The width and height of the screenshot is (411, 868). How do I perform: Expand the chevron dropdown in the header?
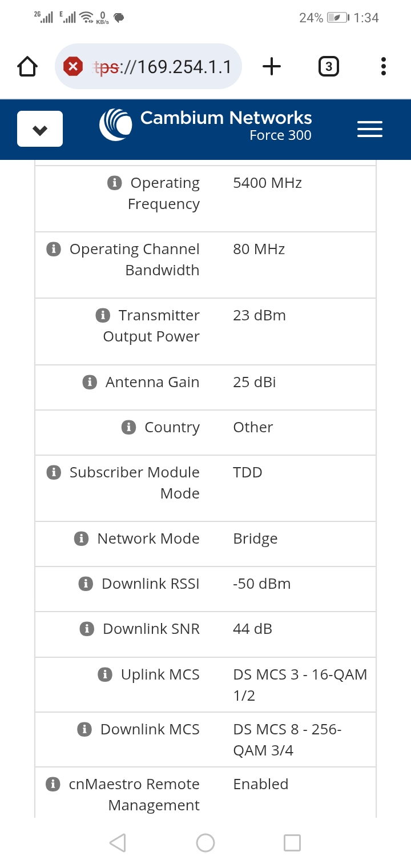point(40,129)
